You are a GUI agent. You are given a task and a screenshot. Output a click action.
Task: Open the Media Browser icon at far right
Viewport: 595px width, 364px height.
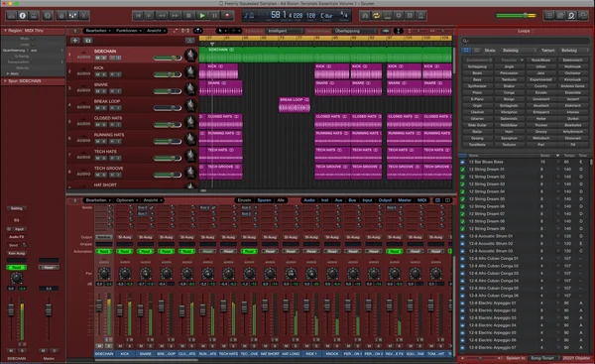click(583, 16)
